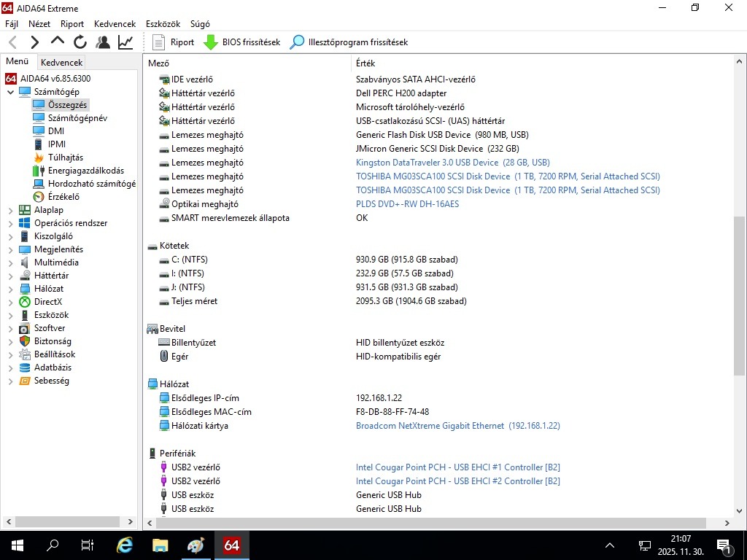Switch to the Menü sidebar tab
The height and width of the screenshot is (560, 747).
pos(18,61)
